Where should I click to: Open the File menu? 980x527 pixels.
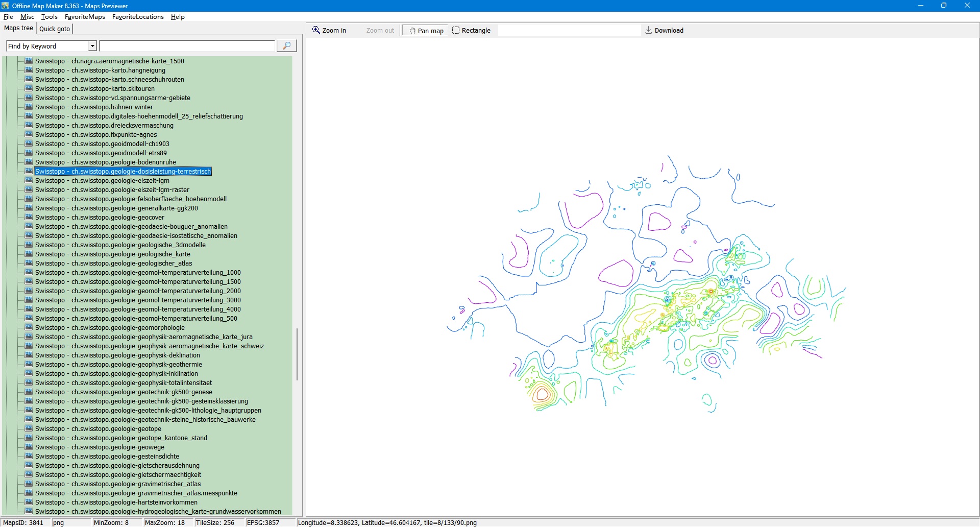[x=8, y=17]
